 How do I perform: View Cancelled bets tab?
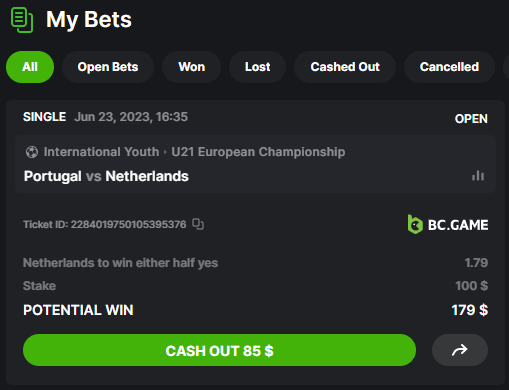(x=449, y=67)
